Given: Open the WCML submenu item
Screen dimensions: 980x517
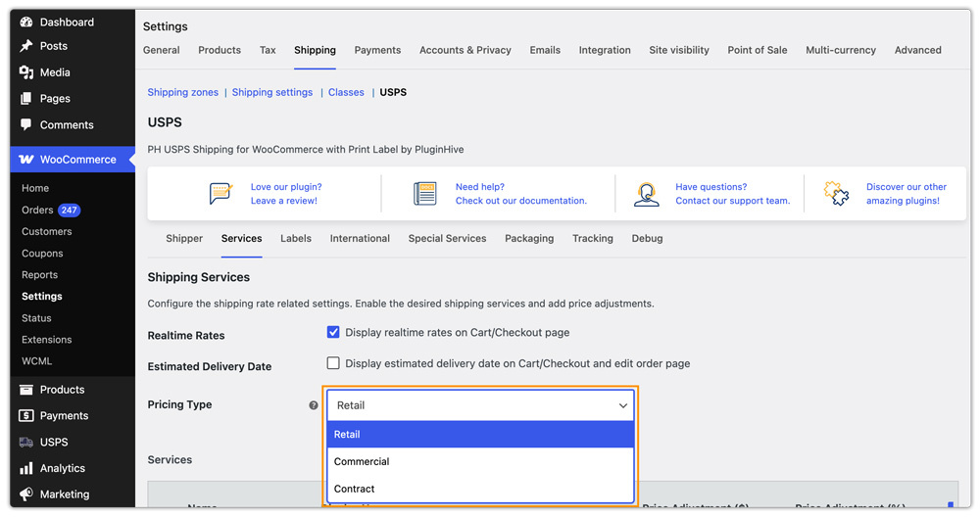Looking at the screenshot, I should (x=37, y=361).
